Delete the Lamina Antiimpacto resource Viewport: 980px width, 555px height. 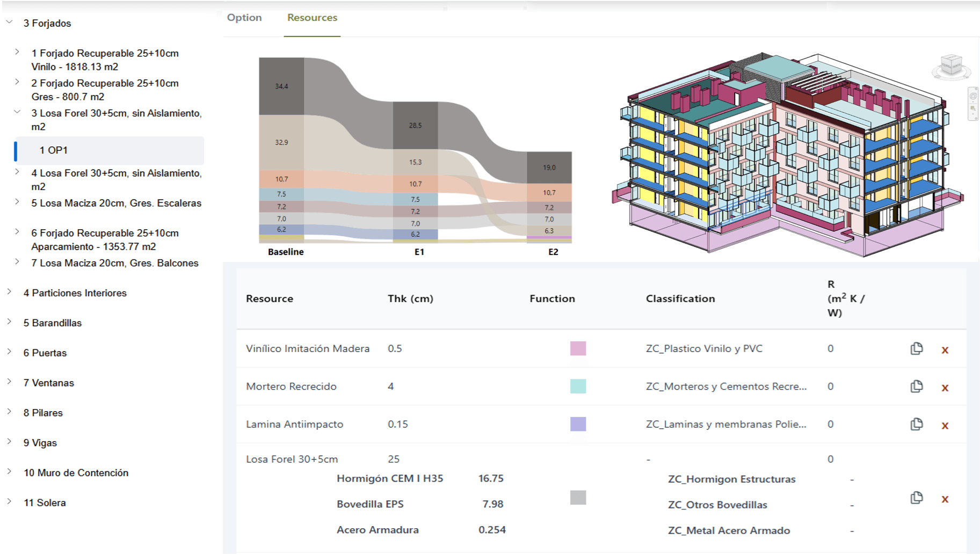pos(945,426)
